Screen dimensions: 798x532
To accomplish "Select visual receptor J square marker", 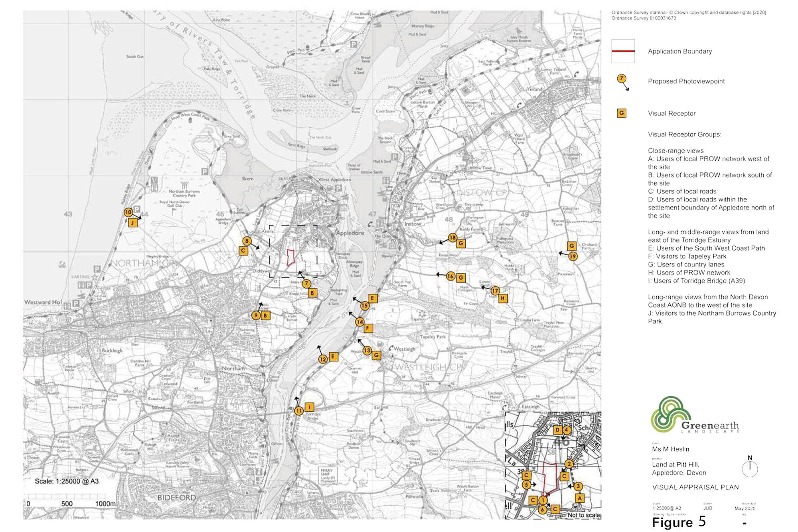I will pyautogui.click(x=133, y=223).
